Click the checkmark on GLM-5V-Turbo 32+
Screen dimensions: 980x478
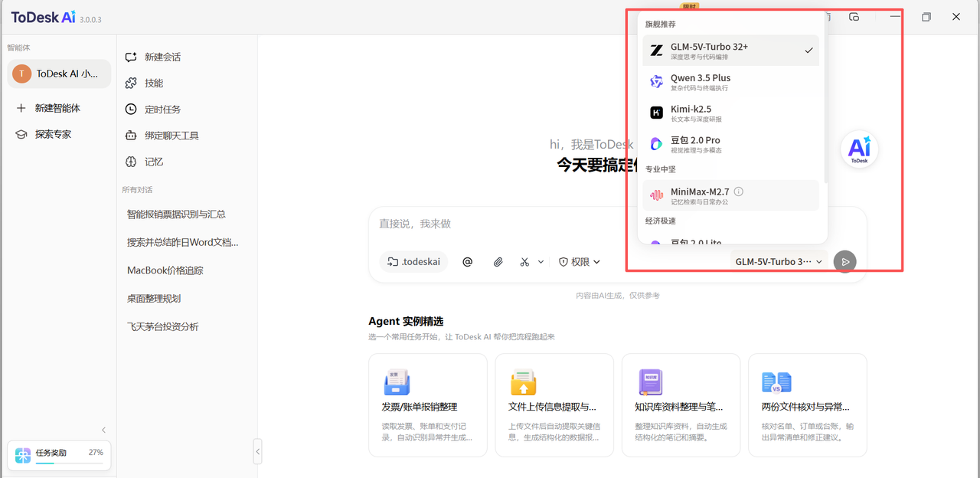point(808,51)
